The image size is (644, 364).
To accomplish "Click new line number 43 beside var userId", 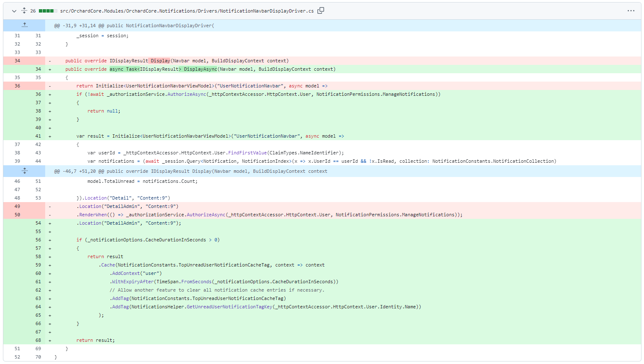I will 38,153.
